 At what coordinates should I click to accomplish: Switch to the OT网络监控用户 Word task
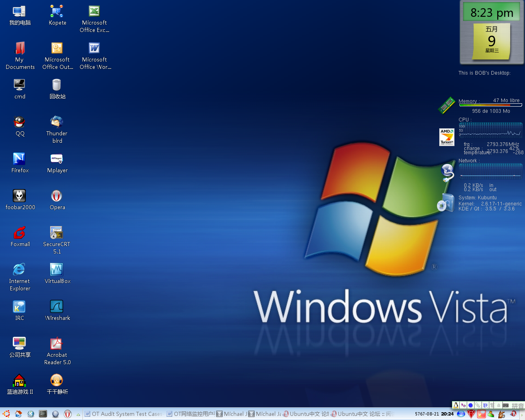[191, 414]
